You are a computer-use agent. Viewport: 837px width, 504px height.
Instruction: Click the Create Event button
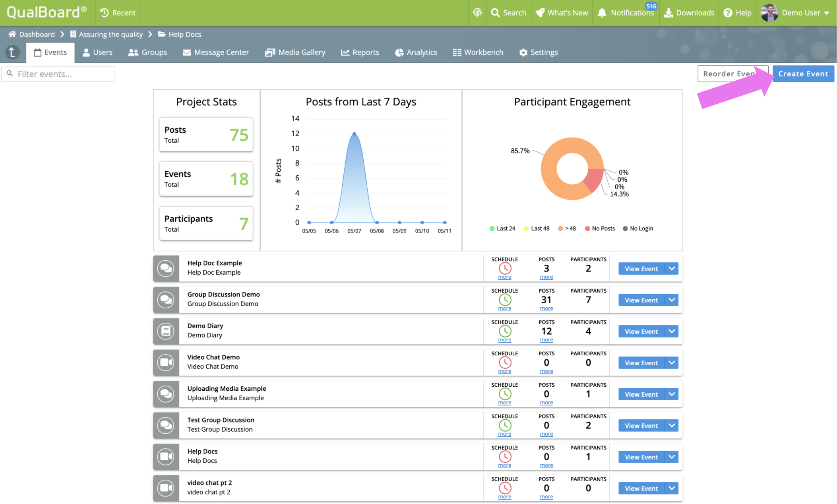click(x=803, y=74)
